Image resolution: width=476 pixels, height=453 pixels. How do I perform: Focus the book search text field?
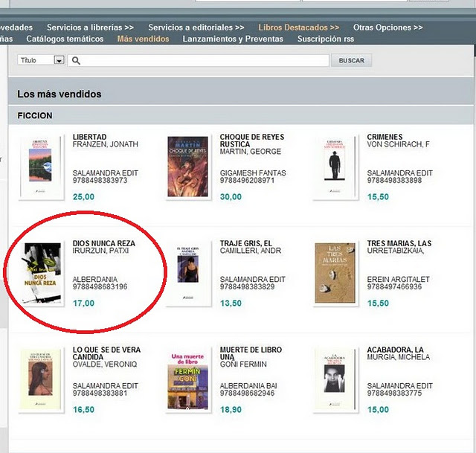click(x=199, y=60)
